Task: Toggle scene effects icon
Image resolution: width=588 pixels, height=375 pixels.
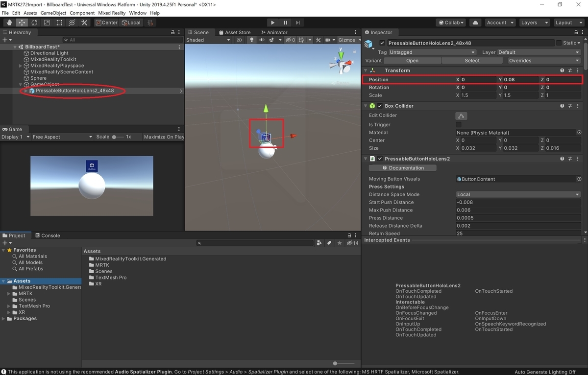Action: [272, 40]
